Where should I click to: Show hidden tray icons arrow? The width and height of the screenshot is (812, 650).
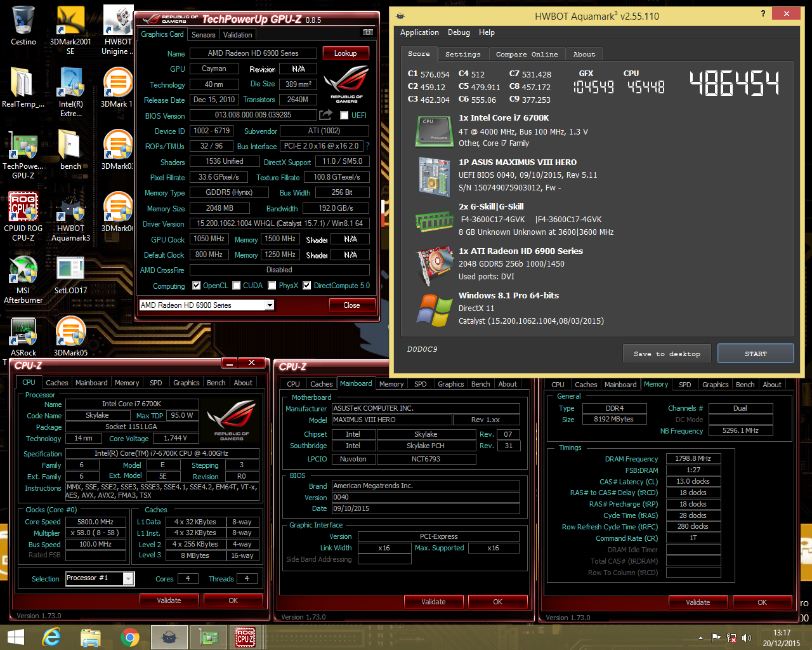click(700, 638)
